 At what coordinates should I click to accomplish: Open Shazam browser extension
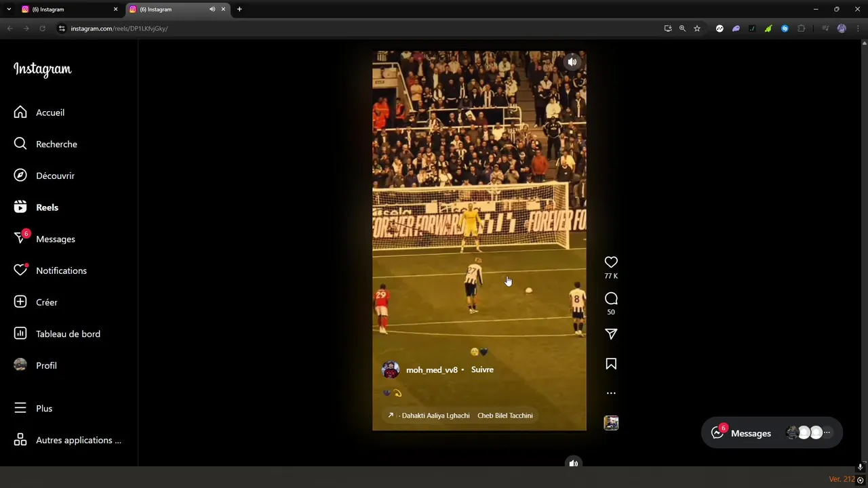(785, 28)
